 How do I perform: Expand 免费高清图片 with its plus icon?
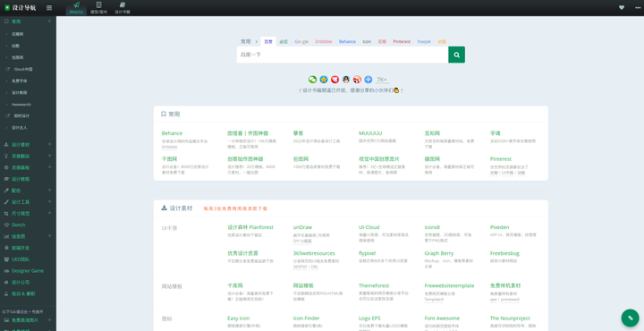(x=50, y=319)
